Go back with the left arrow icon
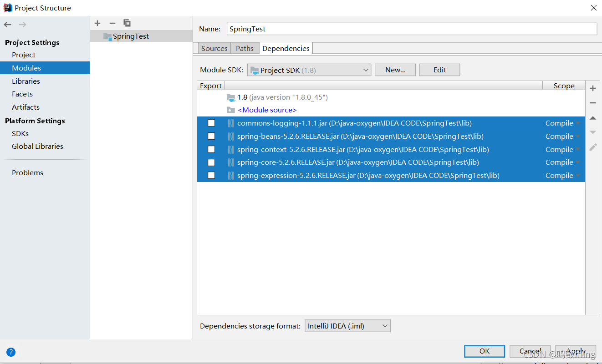The height and width of the screenshot is (364, 602). 7,25
